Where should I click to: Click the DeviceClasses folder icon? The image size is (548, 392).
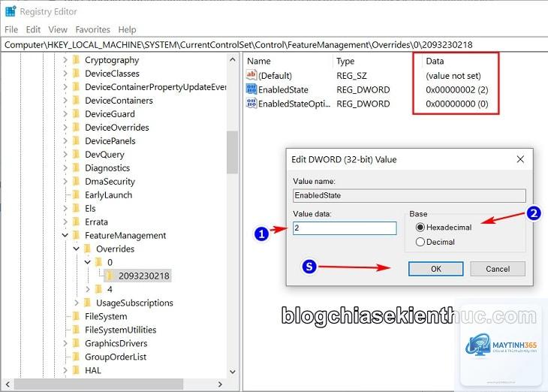[77, 74]
